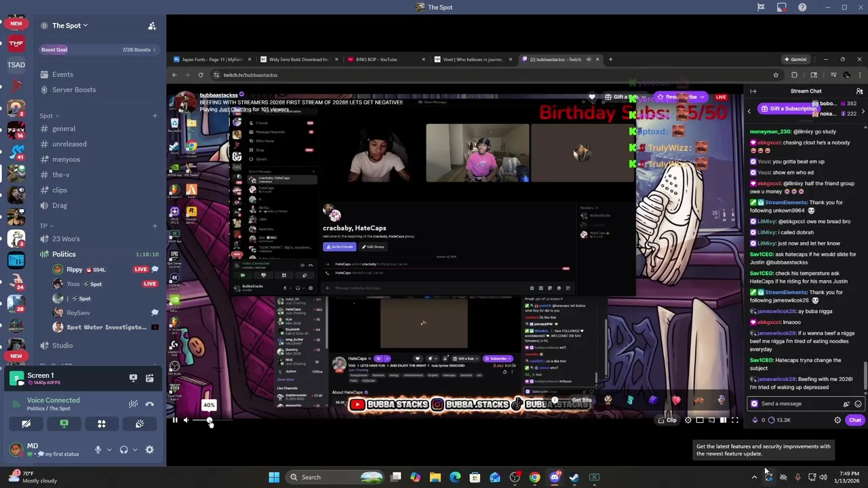
Task: Switch to the Japan Fonts MyFonts tab
Action: [x=212, y=60]
